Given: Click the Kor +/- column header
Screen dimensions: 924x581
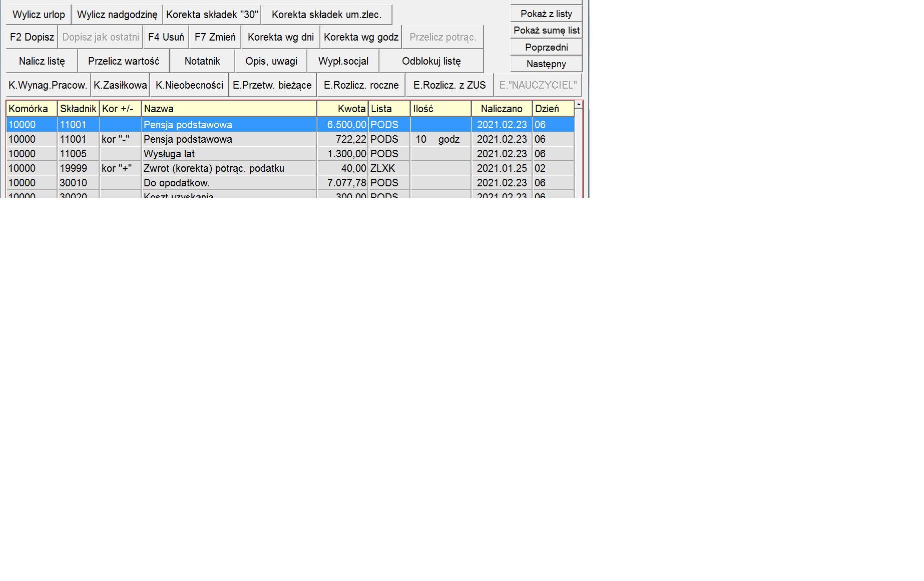Looking at the screenshot, I should tap(120, 109).
